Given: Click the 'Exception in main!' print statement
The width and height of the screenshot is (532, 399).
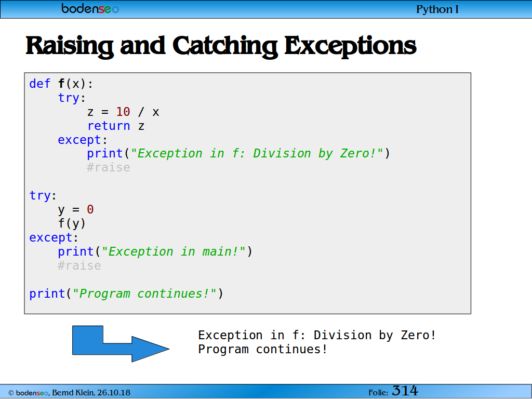Looking at the screenshot, I should [155, 252].
